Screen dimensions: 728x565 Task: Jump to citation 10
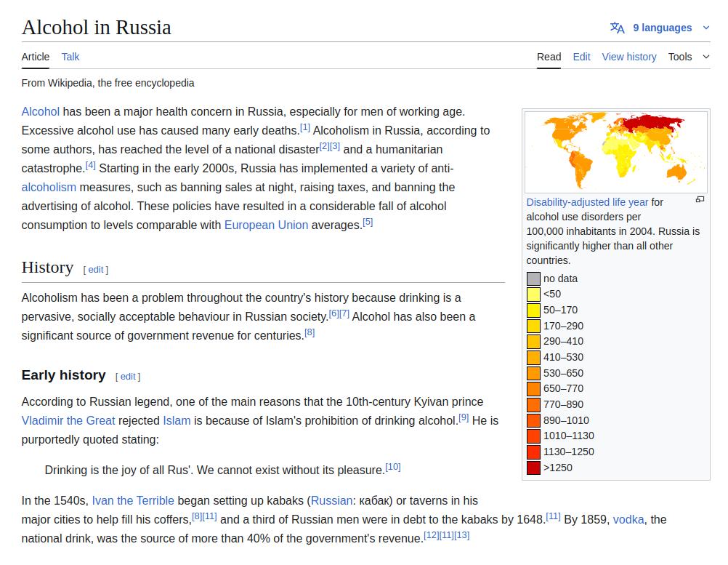coord(393,467)
